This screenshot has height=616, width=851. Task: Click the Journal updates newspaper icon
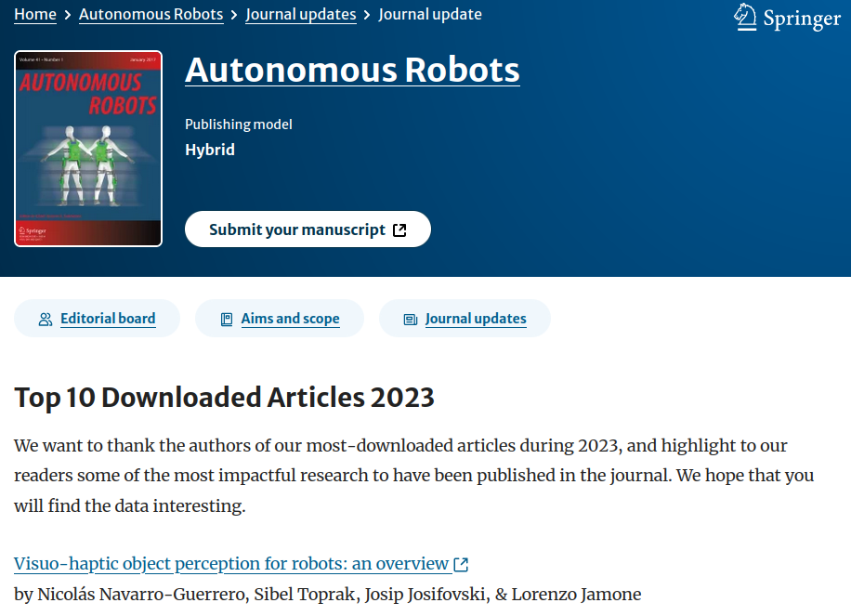410,320
